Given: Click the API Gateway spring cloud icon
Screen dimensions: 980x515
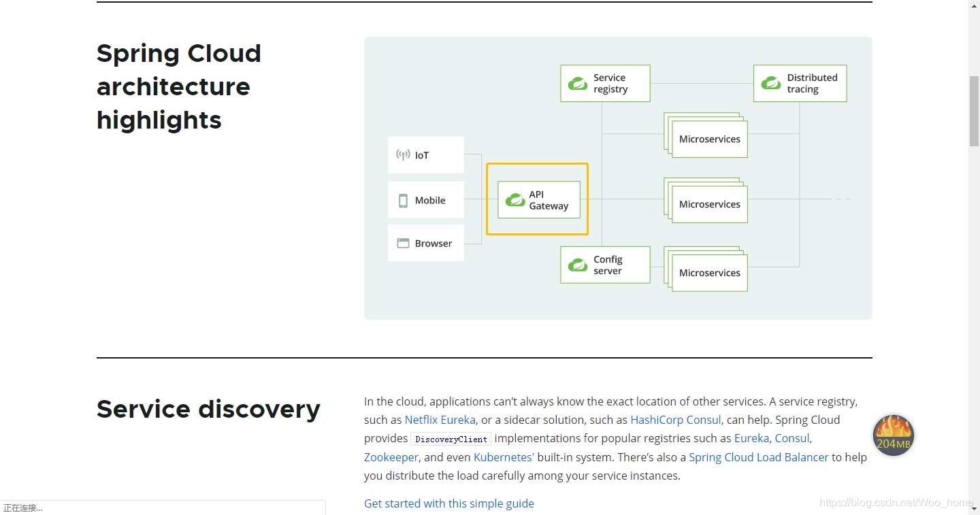Looking at the screenshot, I should [x=515, y=200].
